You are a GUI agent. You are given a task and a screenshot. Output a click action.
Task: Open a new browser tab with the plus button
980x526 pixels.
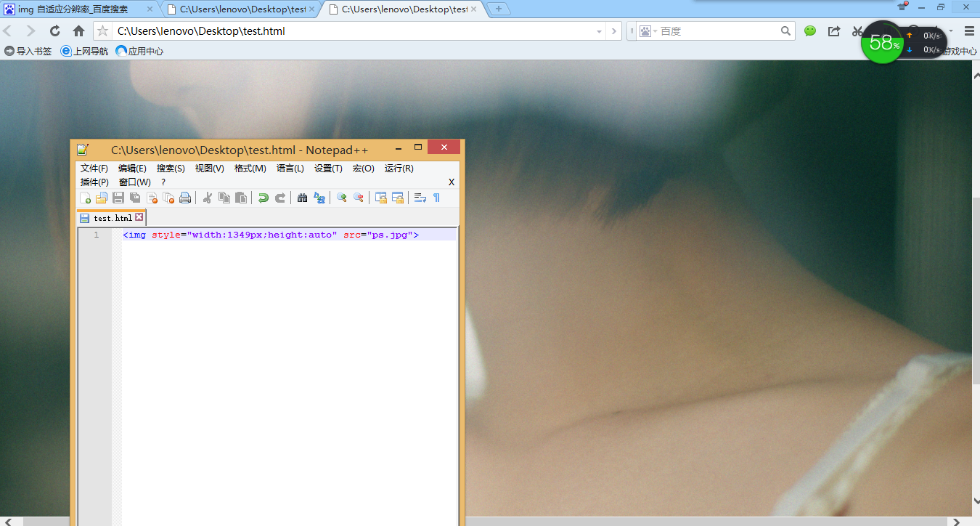pyautogui.click(x=499, y=9)
